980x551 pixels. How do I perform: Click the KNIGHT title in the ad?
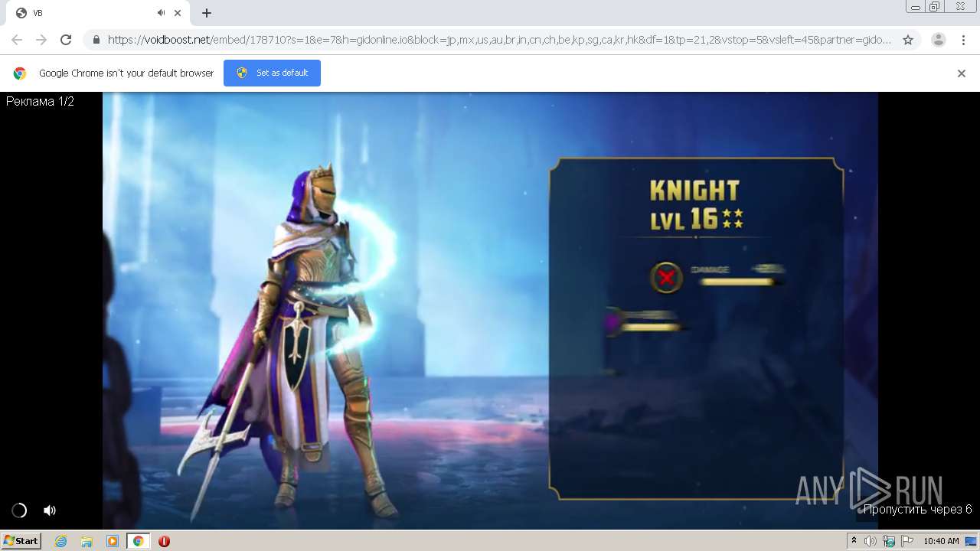coord(694,190)
